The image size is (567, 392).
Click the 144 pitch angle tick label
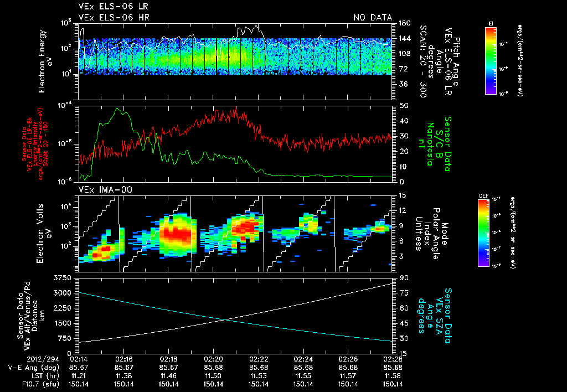pyautogui.click(x=404, y=38)
